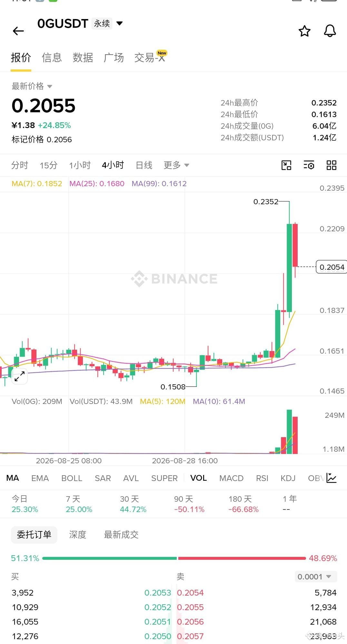Viewport: 347px width, 644px height.
Task: Toggle the MACD sub-indicator
Action: click(x=231, y=478)
